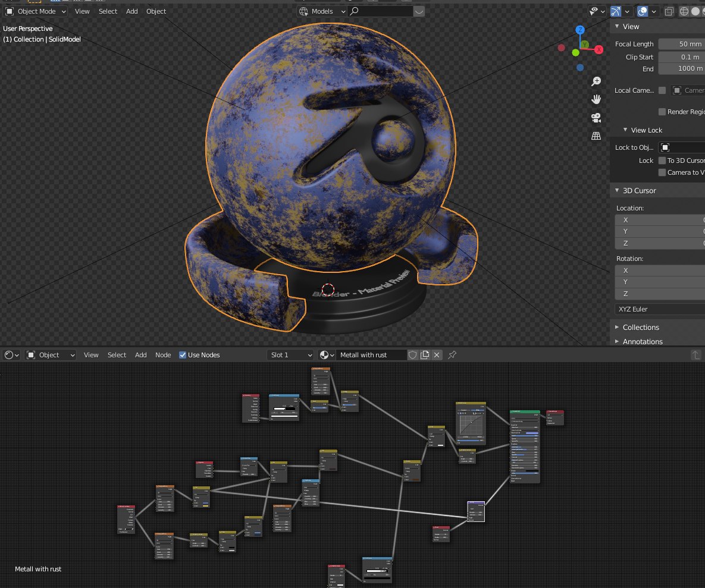The height and width of the screenshot is (588, 705).
Task: Click the 3D Cursor Rotation Z field
Action: pyautogui.click(x=660, y=294)
